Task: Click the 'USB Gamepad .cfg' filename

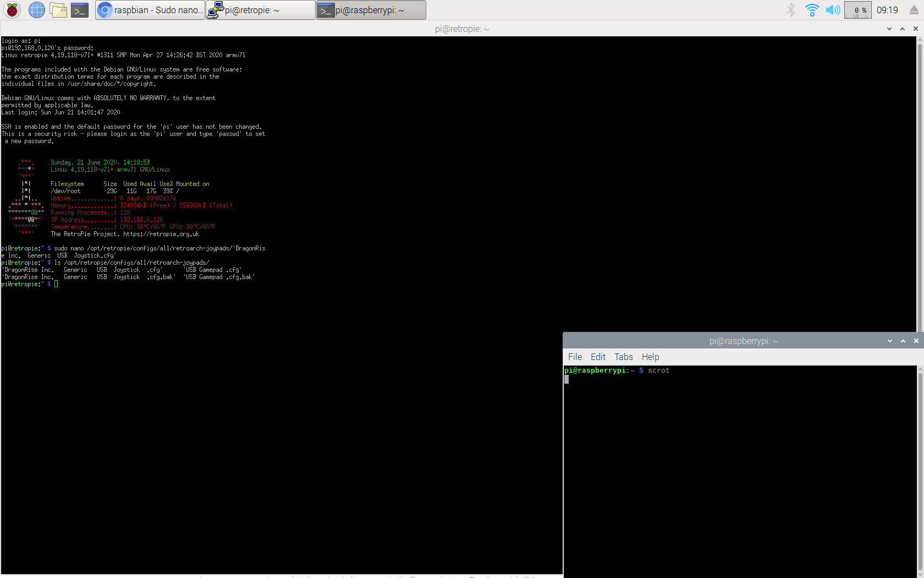Action: 213,270
